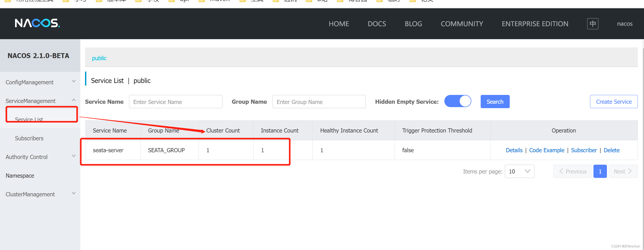Viewport: 644px width, 250px height.
Task: Focus the Group Name input field
Action: tap(319, 102)
